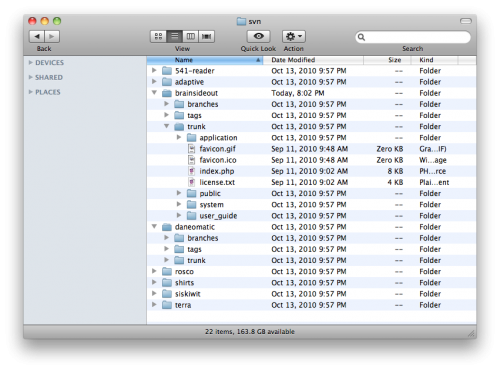Sort by Name column header
500x371 pixels.
[205, 60]
